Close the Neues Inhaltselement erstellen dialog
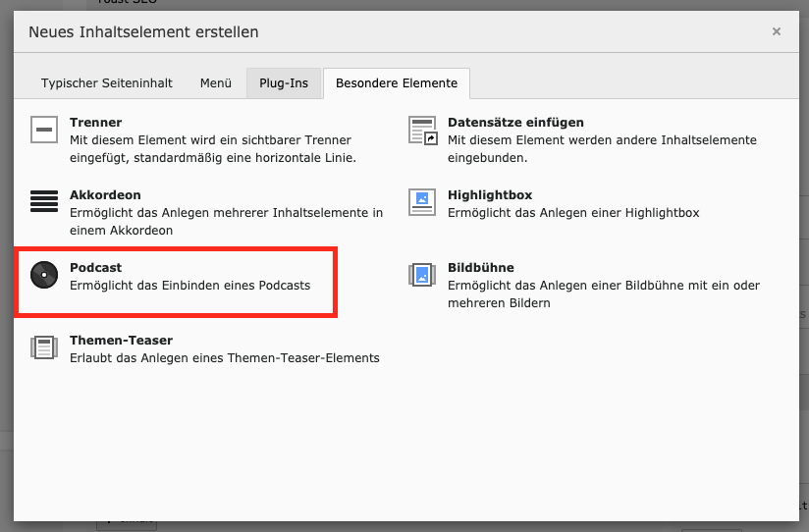The width and height of the screenshot is (809, 532). [776, 31]
